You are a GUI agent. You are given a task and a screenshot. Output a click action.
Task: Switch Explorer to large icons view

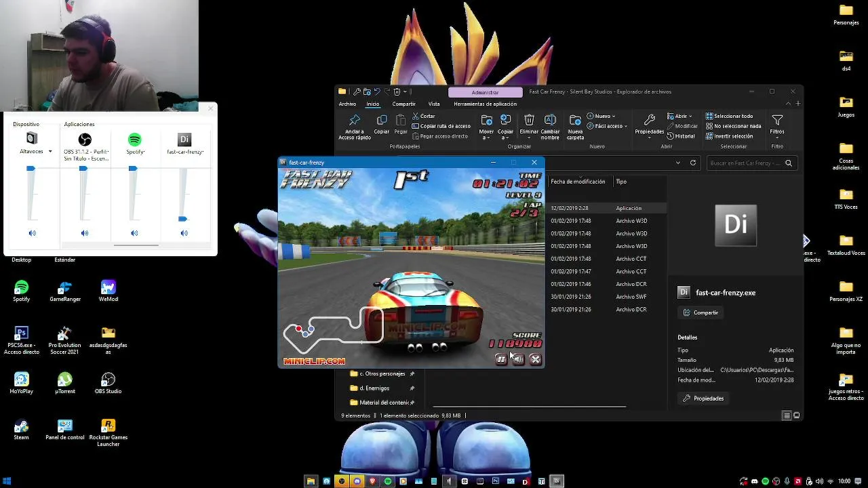tap(797, 415)
